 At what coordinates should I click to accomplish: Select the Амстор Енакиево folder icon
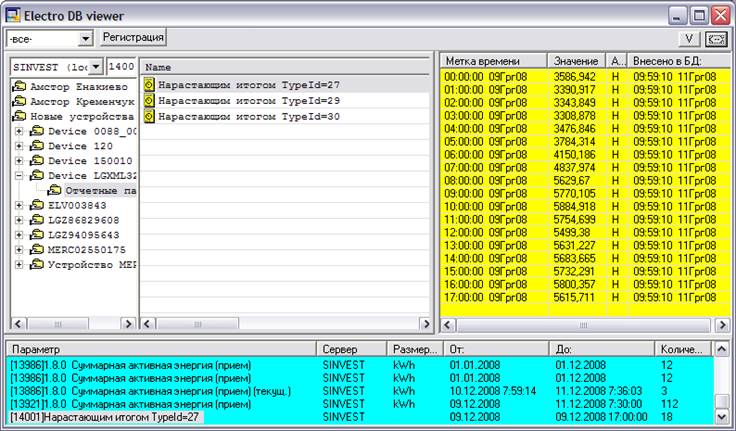pyautogui.click(x=19, y=87)
